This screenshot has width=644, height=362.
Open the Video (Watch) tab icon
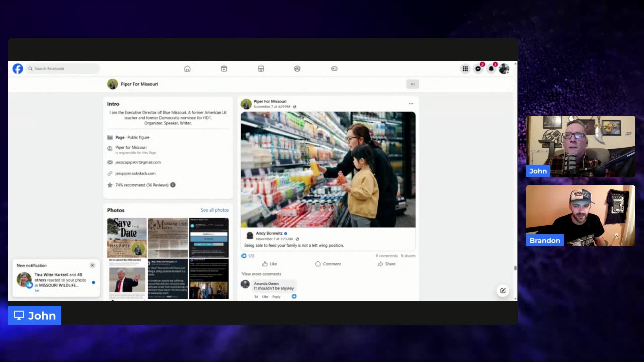(224, 69)
